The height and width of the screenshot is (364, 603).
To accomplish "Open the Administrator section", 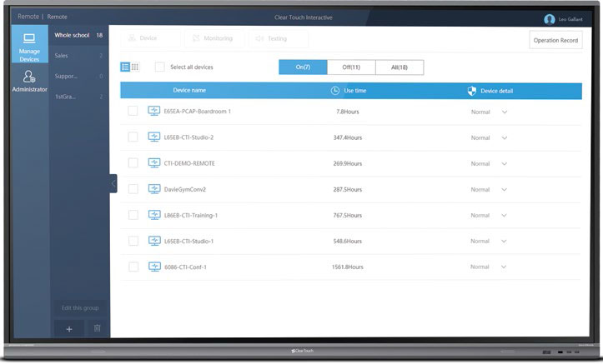I will (x=30, y=82).
